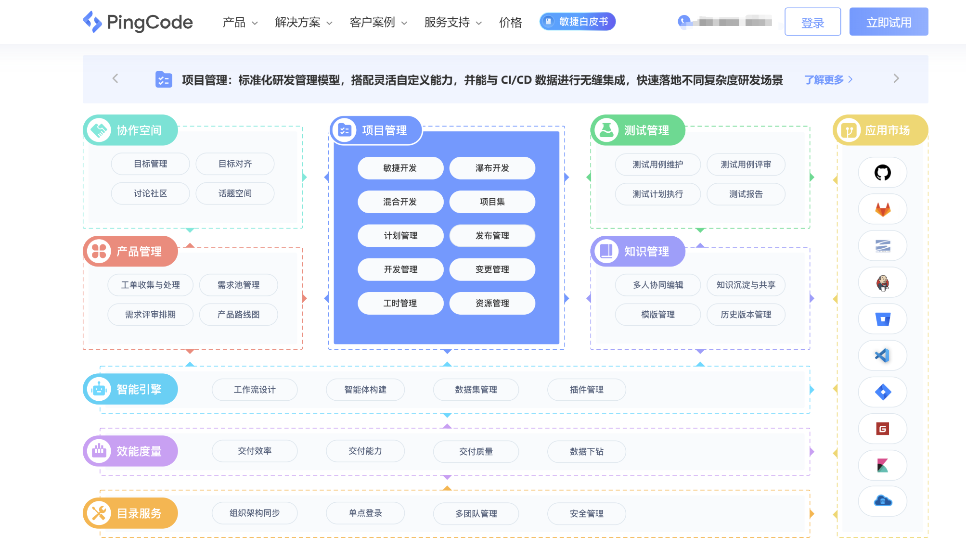Click the Jenkins integration icon
The height and width of the screenshot is (560, 966).
click(882, 282)
